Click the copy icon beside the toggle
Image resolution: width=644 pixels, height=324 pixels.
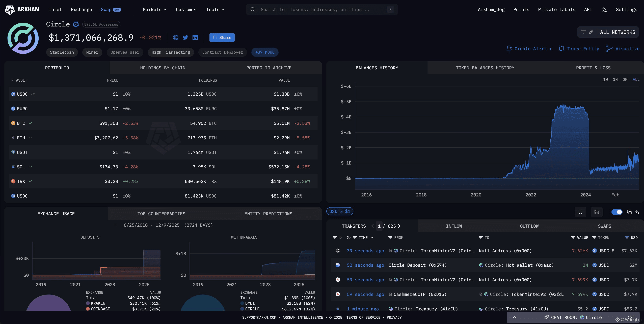pyautogui.click(x=629, y=212)
